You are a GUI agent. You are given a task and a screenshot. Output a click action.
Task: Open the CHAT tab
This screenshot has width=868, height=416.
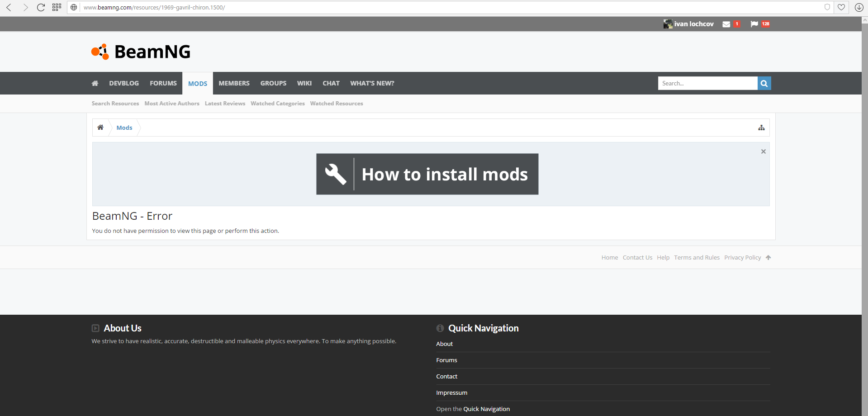coord(331,83)
